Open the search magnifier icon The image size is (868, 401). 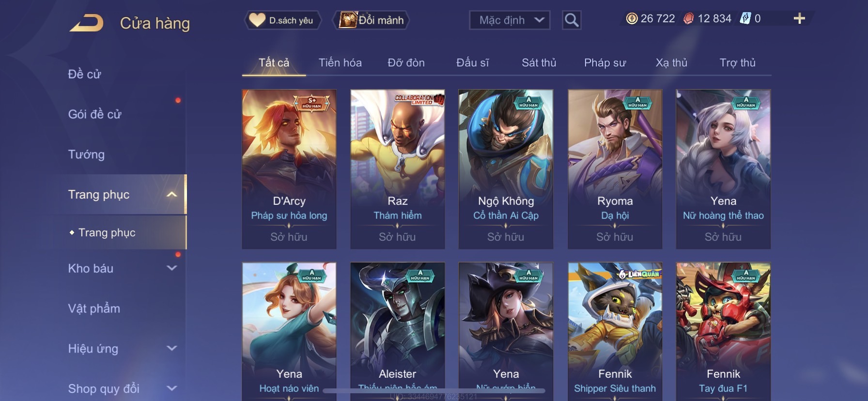pyautogui.click(x=572, y=20)
